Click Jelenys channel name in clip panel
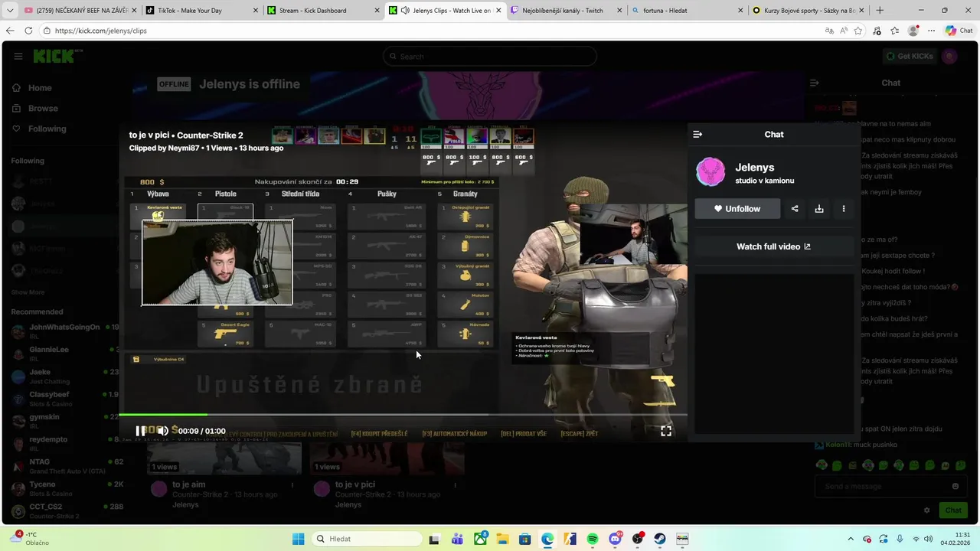Screen dimensions: 980x551 pyautogui.click(x=755, y=167)
